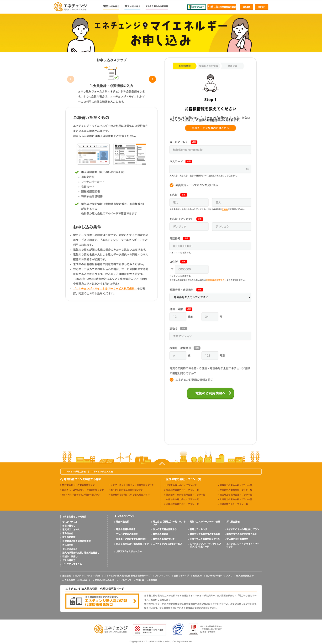Advance the application steps carousel with right arrow
322x644 pixels.
(152, 79)
